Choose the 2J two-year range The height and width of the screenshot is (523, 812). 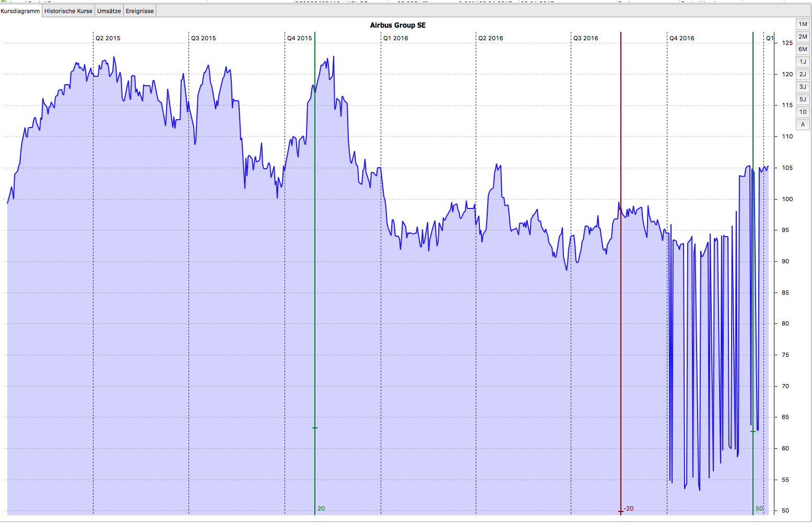(803, 74)
